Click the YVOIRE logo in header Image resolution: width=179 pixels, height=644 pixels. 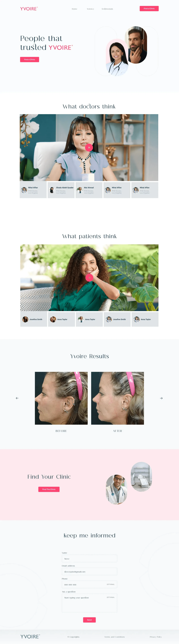[x=29, y=9]
